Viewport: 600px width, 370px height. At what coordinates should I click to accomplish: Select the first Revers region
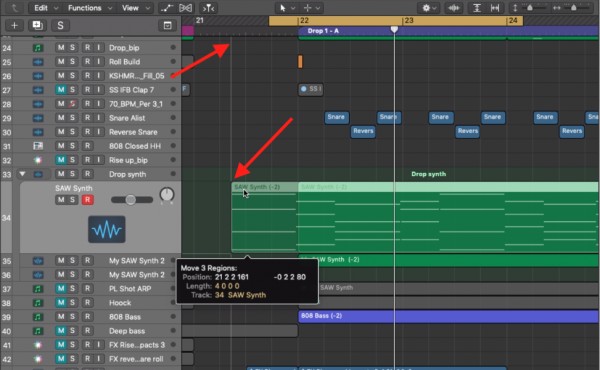point(363,131)
